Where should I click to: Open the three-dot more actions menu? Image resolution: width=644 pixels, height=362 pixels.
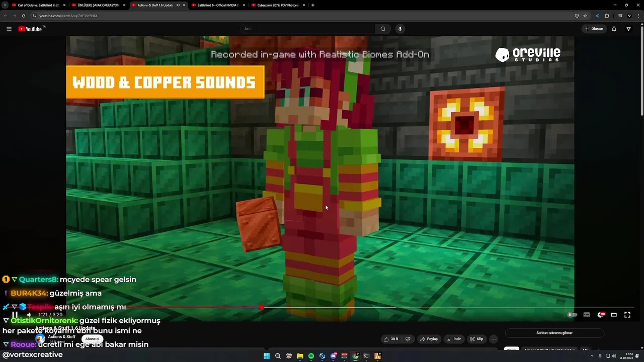coord(494,339)
